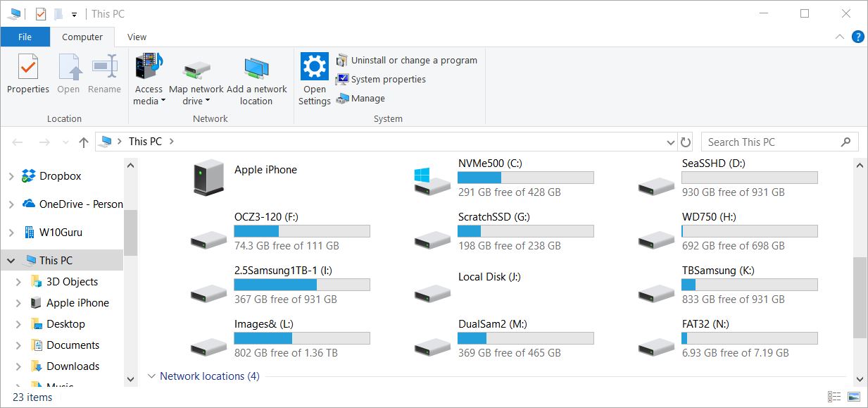Click the down arrow of the drive list scrollbar
The width and height of the screenshot is (868, 408).
(x=860, y=379)
